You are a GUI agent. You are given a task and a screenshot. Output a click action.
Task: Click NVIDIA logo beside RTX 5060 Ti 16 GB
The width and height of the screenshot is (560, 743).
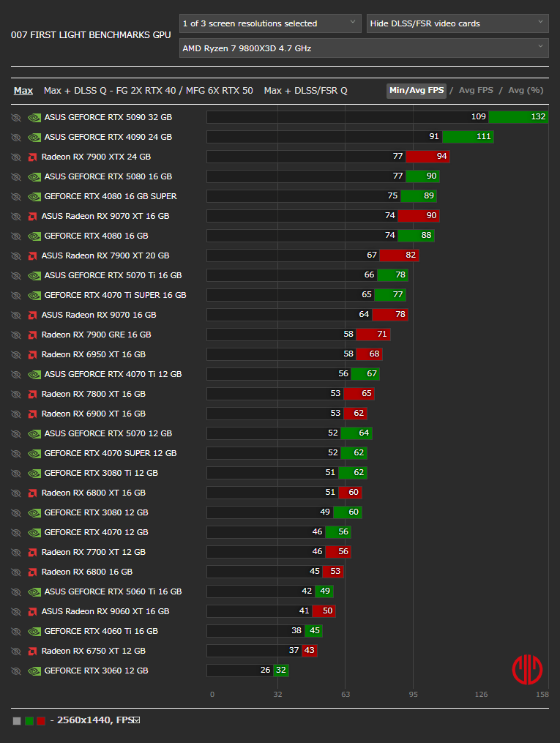click(34, 592)
